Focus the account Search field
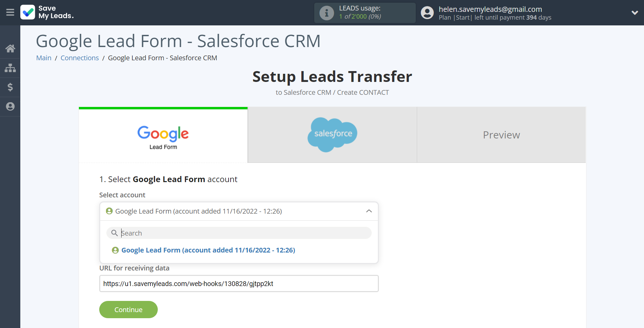This screenshot has width=644, height=328. coord(239,233)
